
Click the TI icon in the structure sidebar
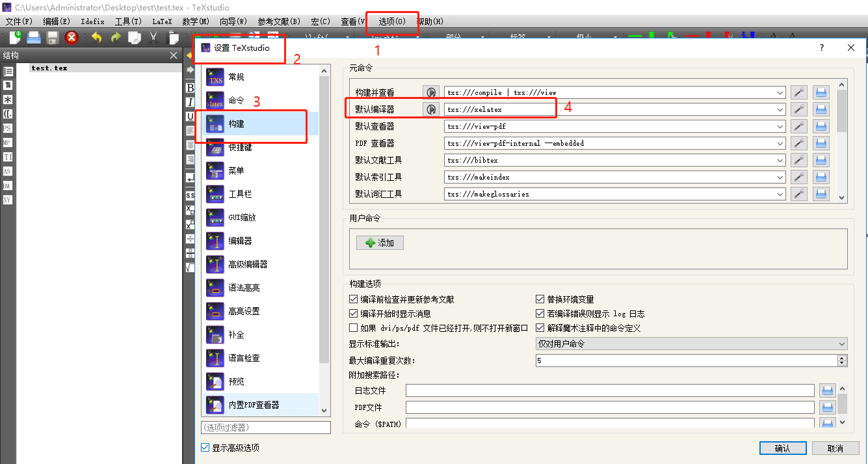point(8,157)
